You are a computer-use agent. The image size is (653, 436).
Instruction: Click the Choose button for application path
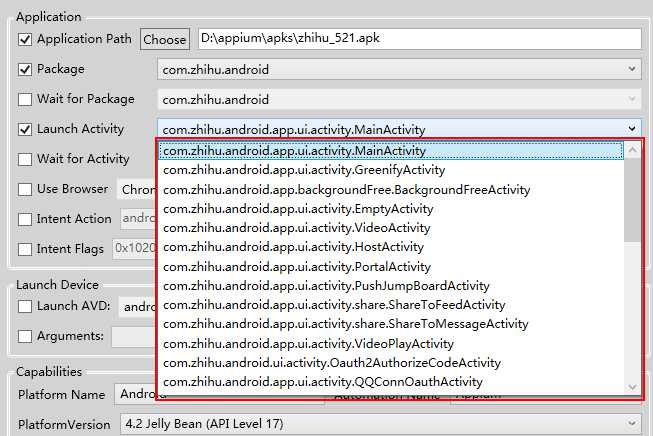coord(165,40)
